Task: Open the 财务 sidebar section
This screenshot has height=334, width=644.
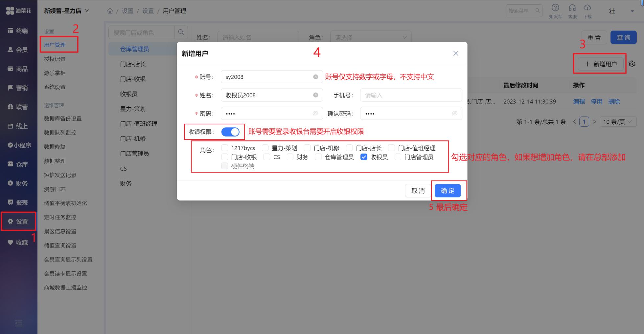Action: (x=18, y=183)
